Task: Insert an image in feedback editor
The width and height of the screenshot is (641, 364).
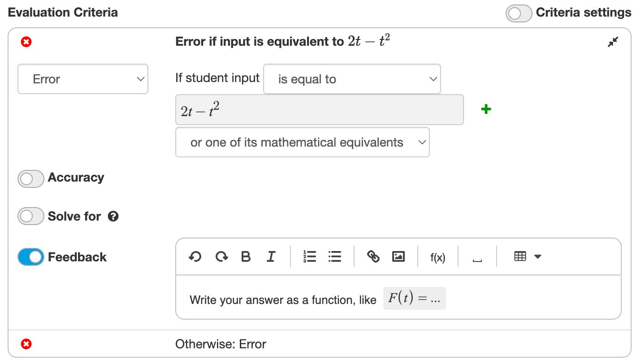Action: [x=398, y=257]
